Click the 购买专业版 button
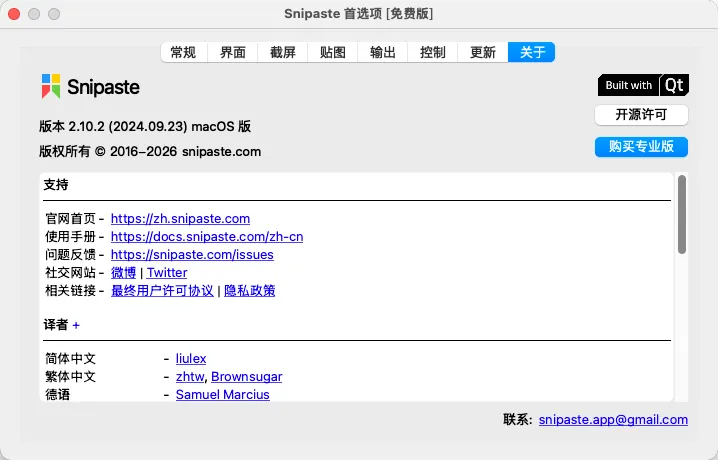 coord(641,146)
